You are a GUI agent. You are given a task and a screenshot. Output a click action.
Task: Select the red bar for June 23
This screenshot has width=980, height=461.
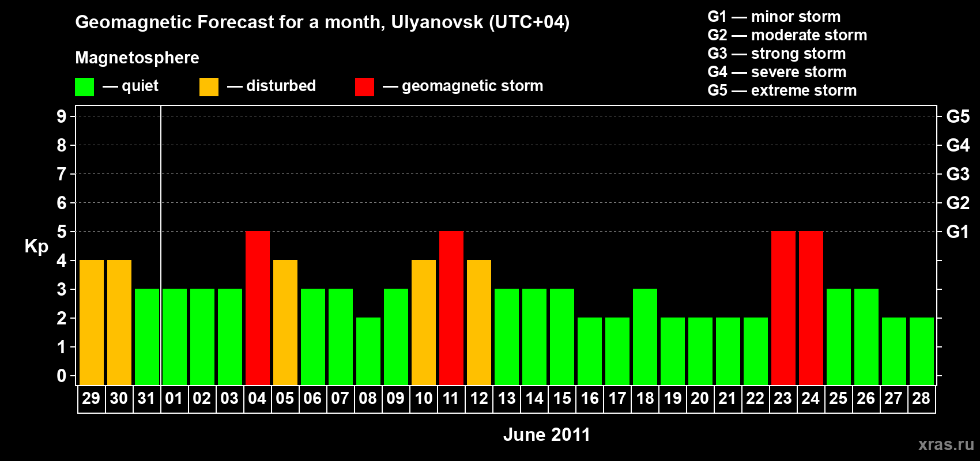(x=783, y=308)
